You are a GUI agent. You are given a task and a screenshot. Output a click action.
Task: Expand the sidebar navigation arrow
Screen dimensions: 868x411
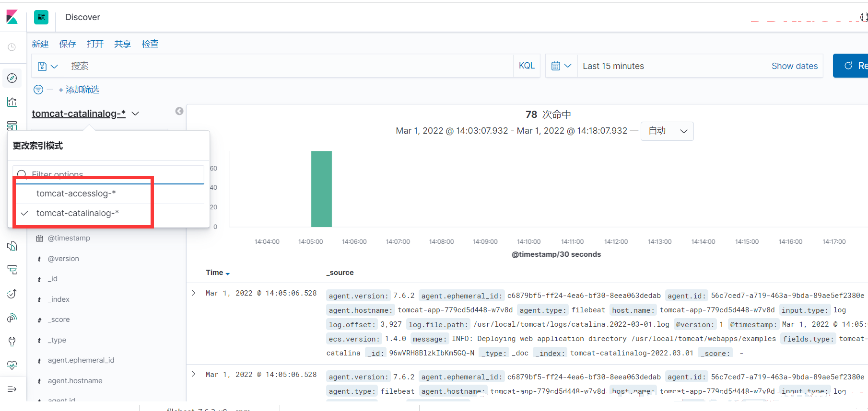pyautogui.click(x=12, y=389)
